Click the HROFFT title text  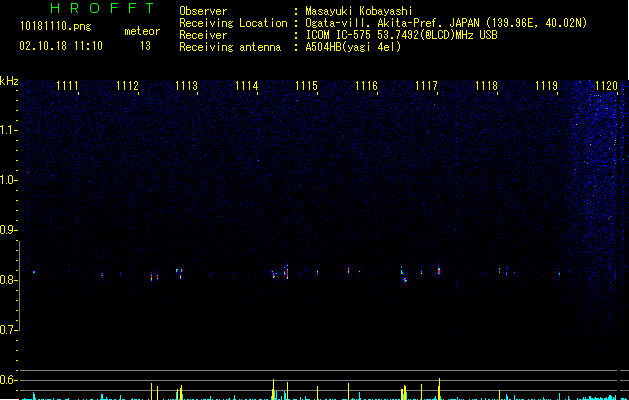click(x=102, y=8)
